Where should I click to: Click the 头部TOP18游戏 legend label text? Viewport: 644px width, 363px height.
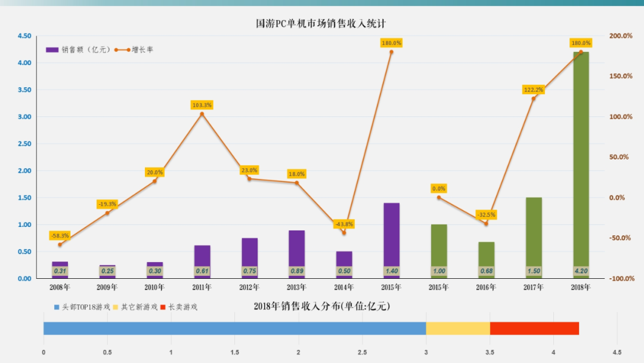pyautogui.click(x=86, y=307)
